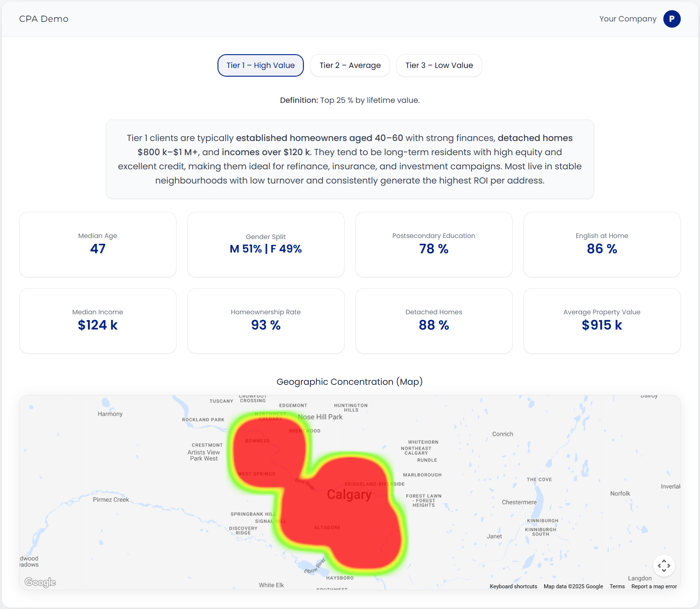Click the Median Age card
This screenshot has height=609, width=700.
tap(98, 245)
